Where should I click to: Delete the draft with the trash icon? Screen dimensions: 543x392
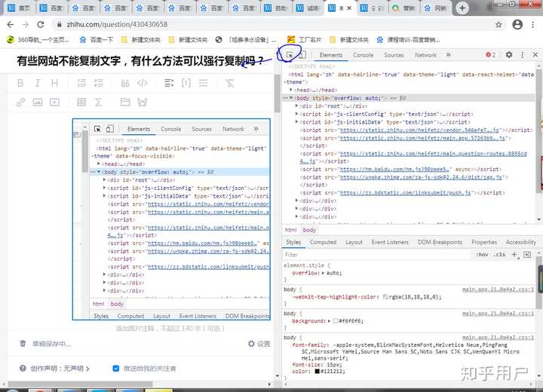point(23,344)
